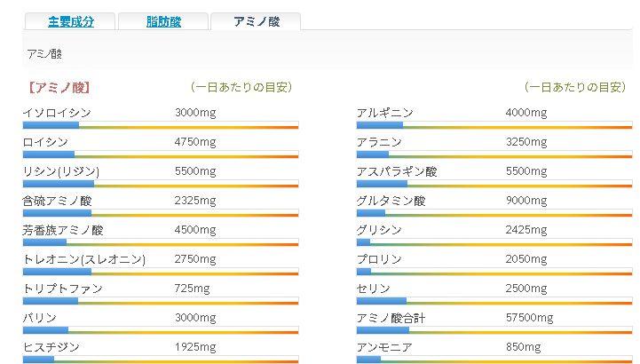Select the アミノ酸 tab

coord(256,21)
